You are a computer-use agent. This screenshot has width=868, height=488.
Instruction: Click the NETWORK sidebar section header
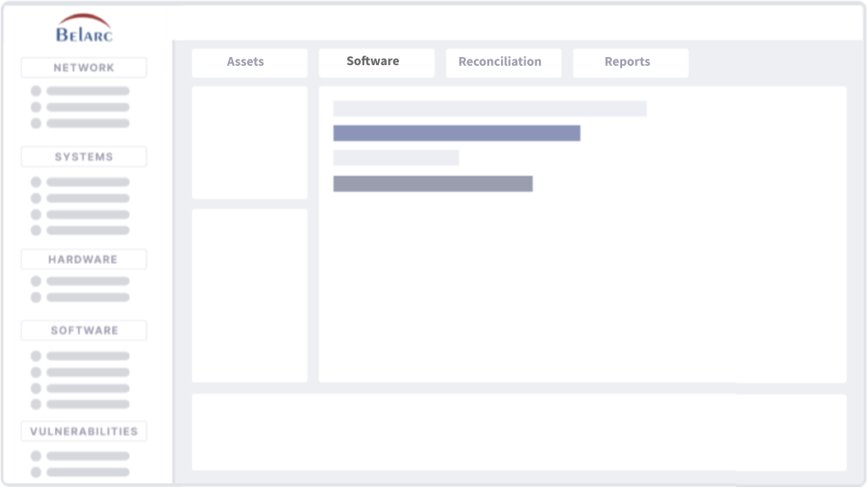pos(84,68)
